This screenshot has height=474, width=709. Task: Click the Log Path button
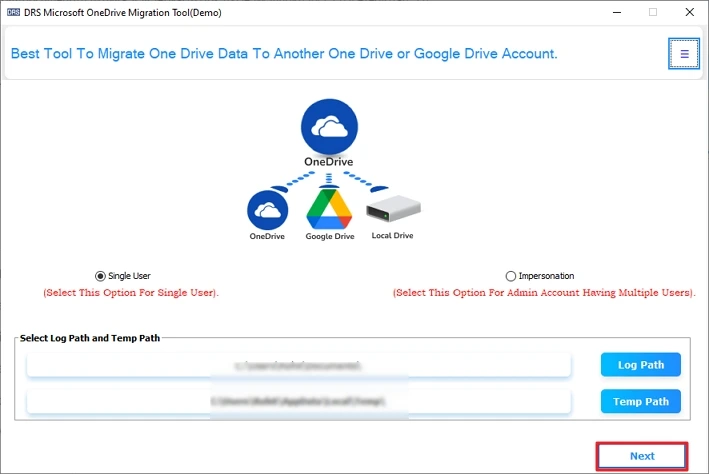[x=641, y=365]
